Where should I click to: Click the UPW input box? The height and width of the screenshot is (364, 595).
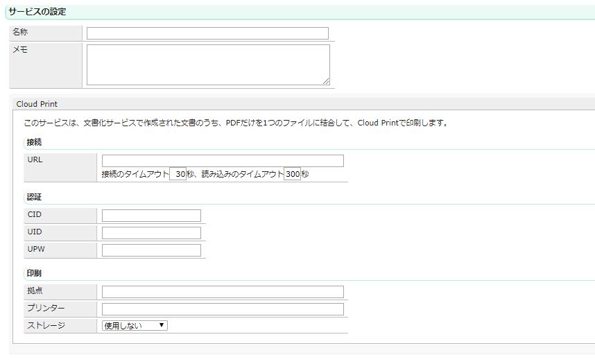151,250
